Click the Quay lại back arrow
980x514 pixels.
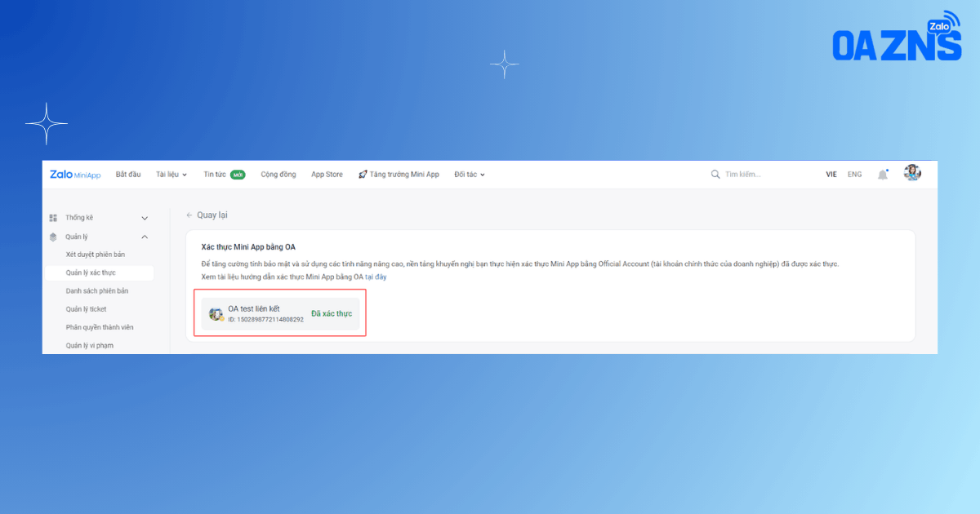coord(189,215)
